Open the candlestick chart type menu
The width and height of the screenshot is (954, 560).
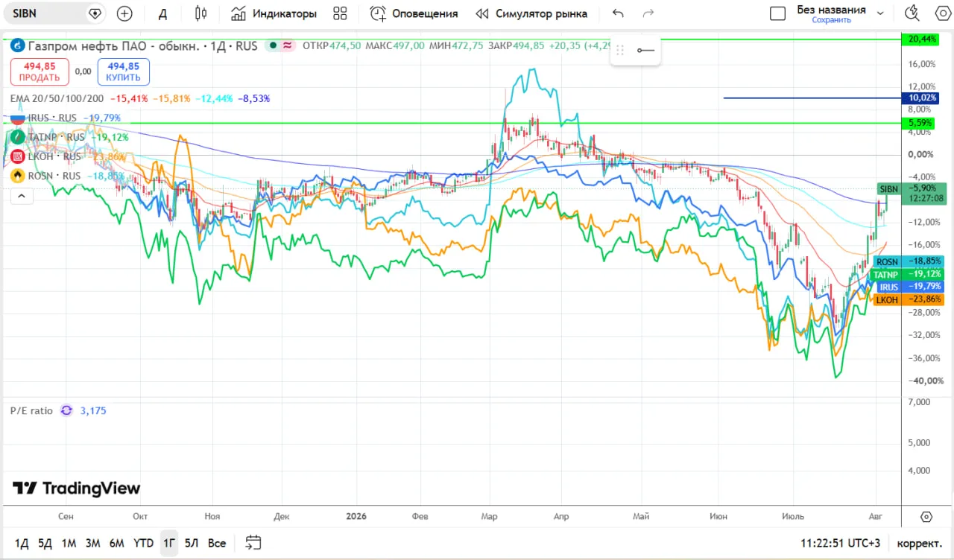tap(200, 13)
